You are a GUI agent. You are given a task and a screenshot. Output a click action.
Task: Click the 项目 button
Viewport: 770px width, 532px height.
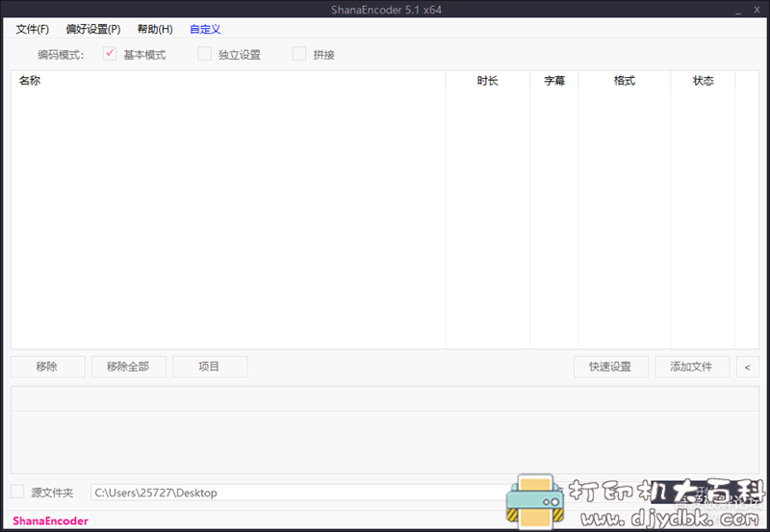[210, 367]
